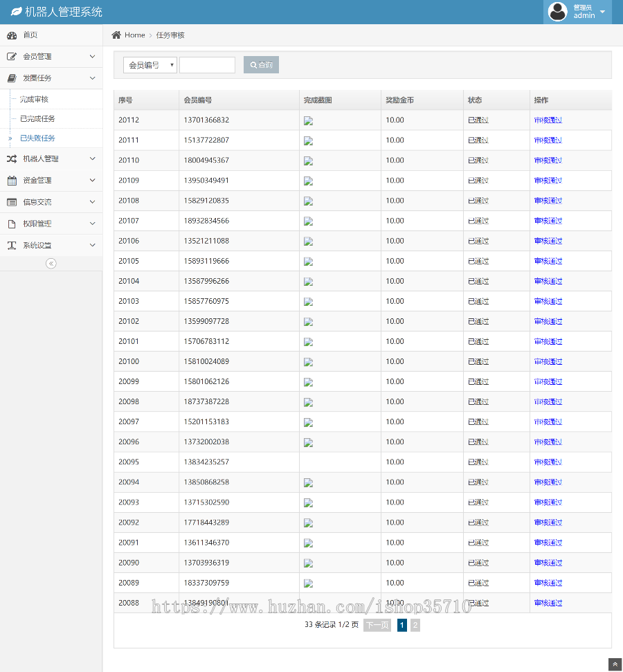Click 审核通过 link for row 20107
This screenshot has height=672, width=623.
point(548,221)
